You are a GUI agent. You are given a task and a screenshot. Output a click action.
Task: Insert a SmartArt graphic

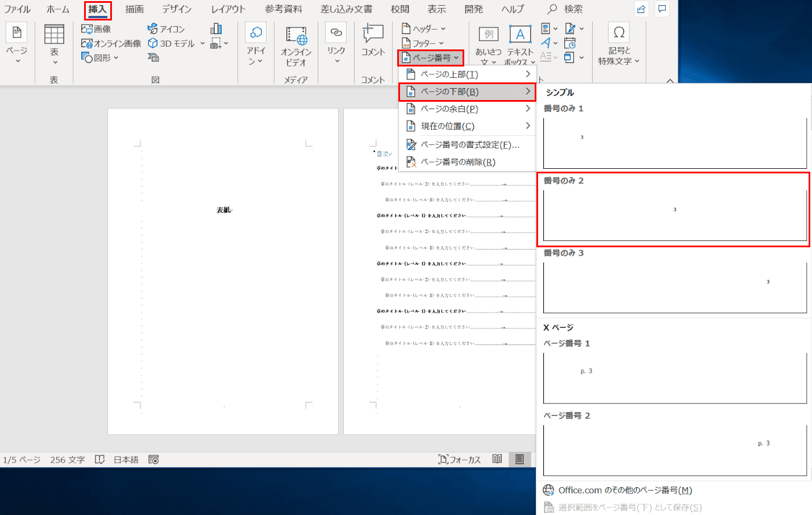tap(153, 57)
